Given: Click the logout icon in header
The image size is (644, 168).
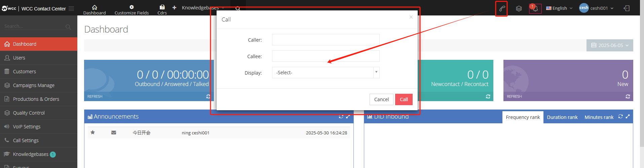Looking at the screenshot, I should tap(627, 8).
